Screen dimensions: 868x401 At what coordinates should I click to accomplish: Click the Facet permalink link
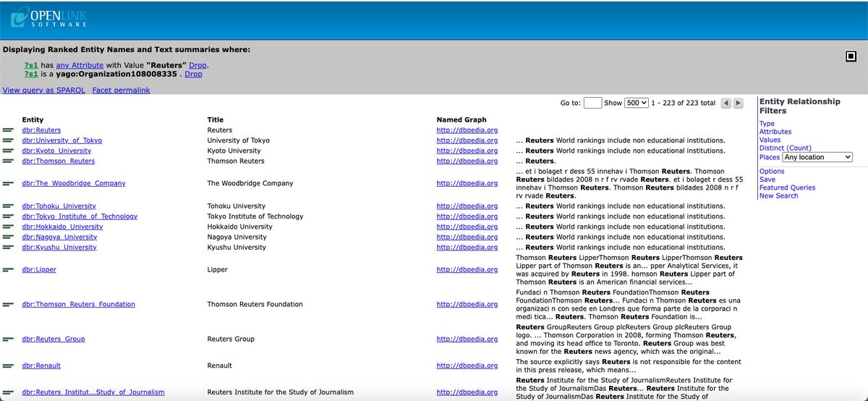[x=121, y=90]
